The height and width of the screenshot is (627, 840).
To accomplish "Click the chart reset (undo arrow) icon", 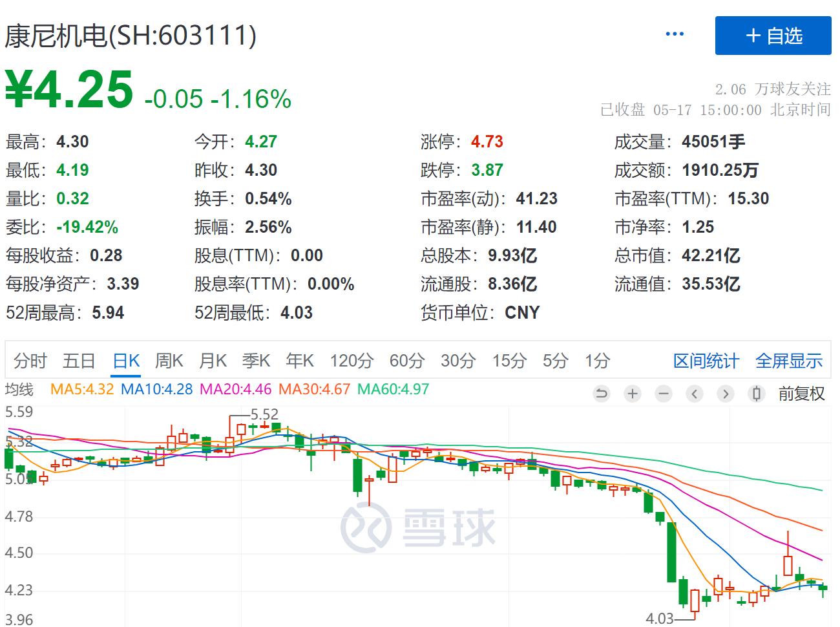I will tap(602, 394).
